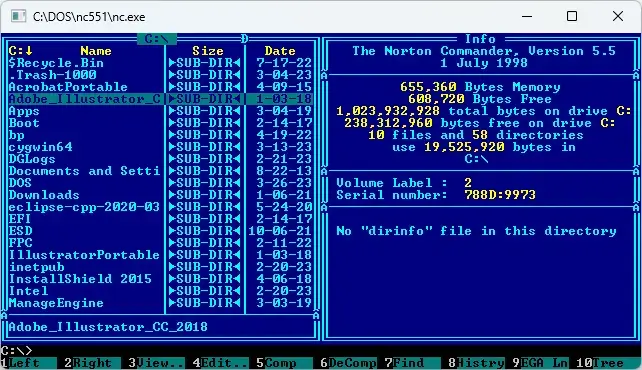
Task: Select the 1Left function key button
Action: tap(28, 363)
